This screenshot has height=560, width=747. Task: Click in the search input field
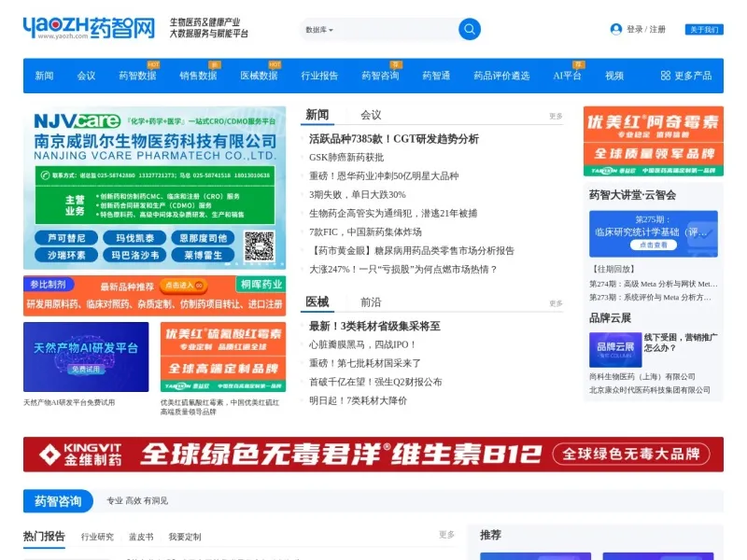[x=395, y=30]
